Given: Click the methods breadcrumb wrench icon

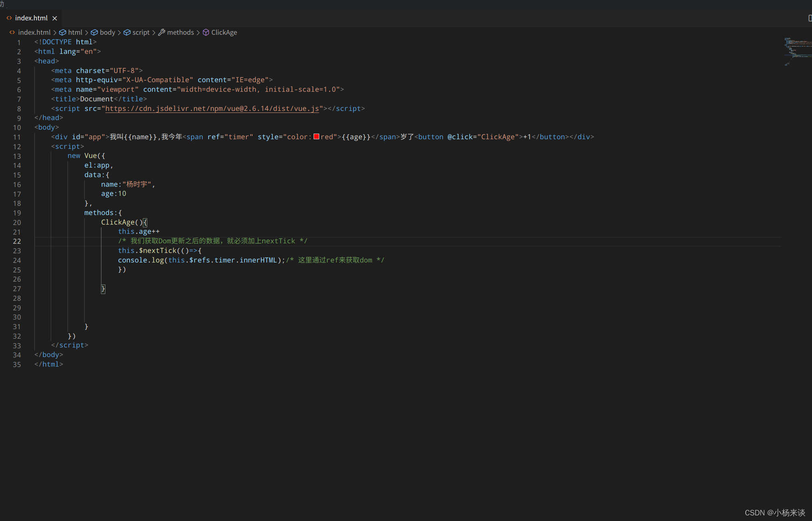Looking at the screenshot, I should [x=162, y=32].
